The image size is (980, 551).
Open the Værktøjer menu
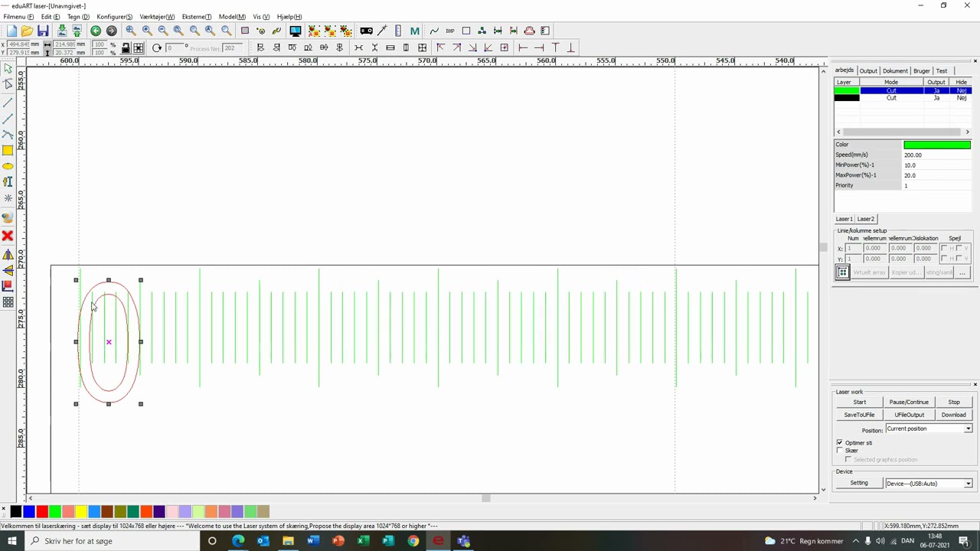pos(157,17)
